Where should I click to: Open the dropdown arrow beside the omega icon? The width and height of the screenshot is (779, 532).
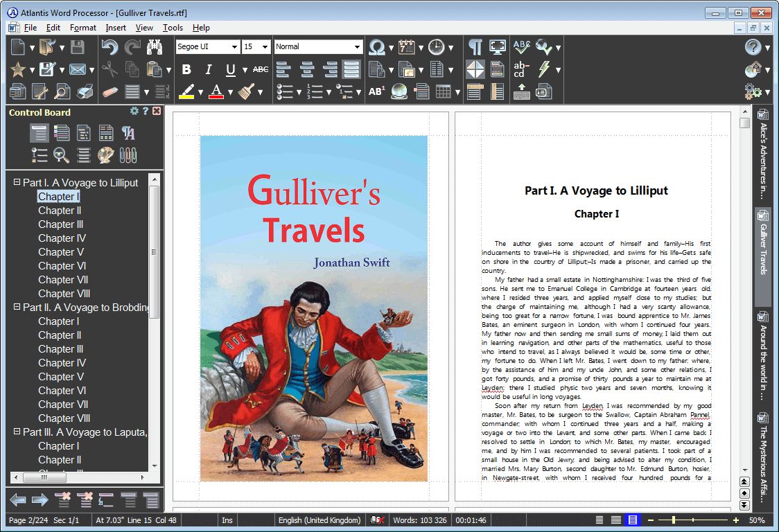click(x=391, y=48)
